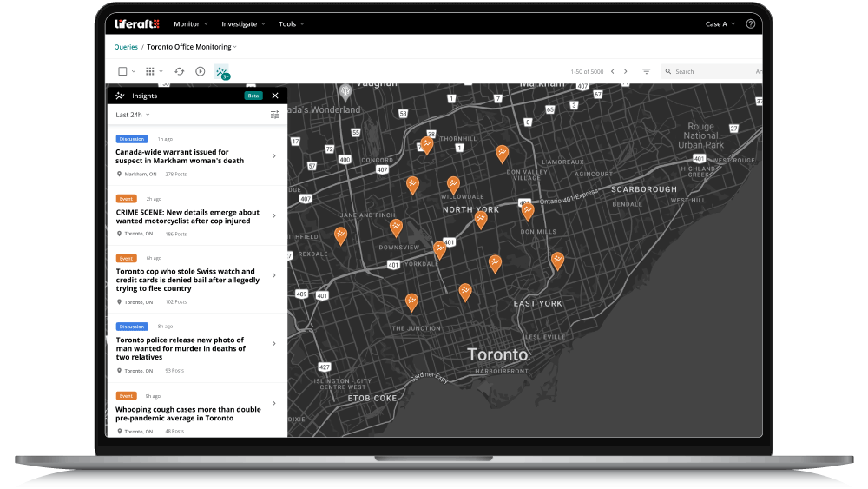868x489 pixels.
Task: Open the Tools menu
Action: pyautogui.click(x=291, y=23)
